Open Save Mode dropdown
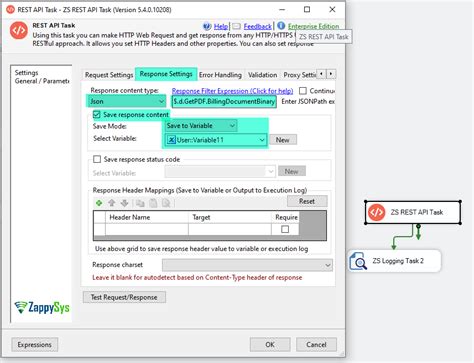Viewport: 474px width, 363px height. [232, 126]
